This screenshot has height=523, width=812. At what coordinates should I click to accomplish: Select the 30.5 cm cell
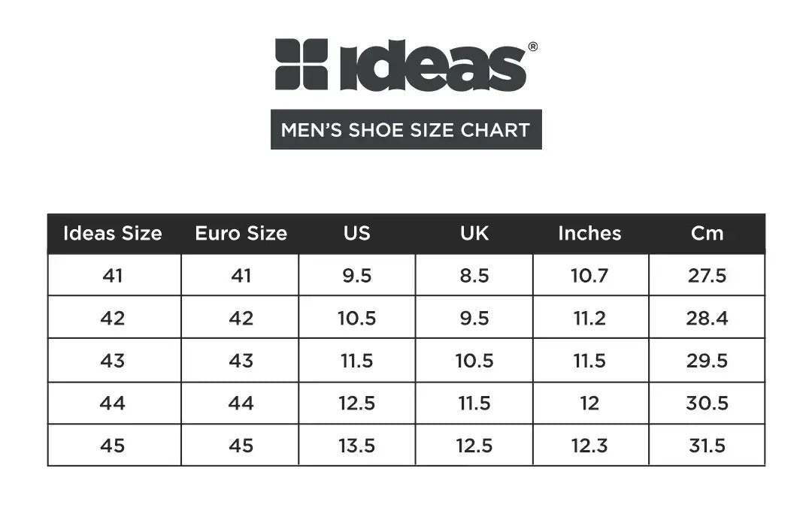707,404
